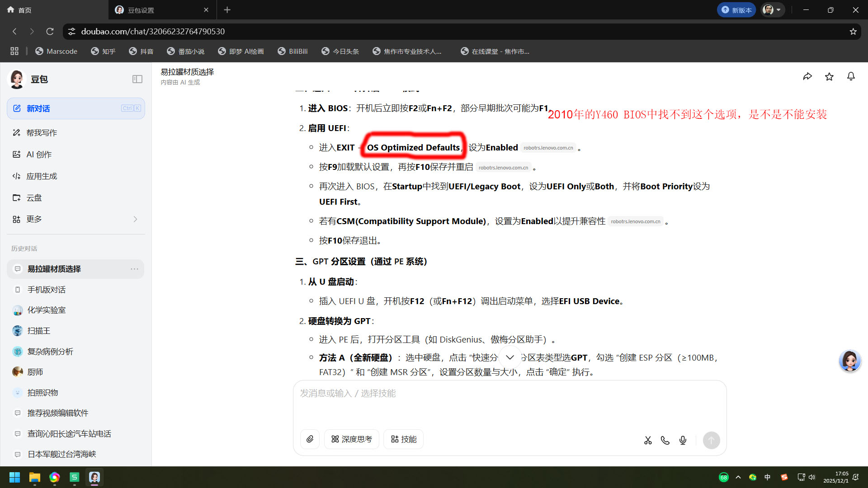The height and width of the screenshot is (488, 868).
Task: Start a voice call with phone icon
Action: pos(665,440)
